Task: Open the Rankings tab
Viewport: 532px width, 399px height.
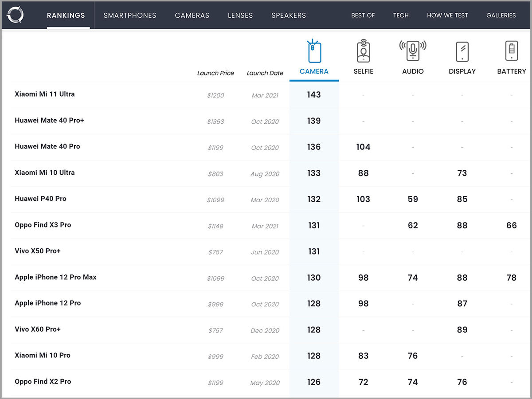Action: [x=66, y=15]
